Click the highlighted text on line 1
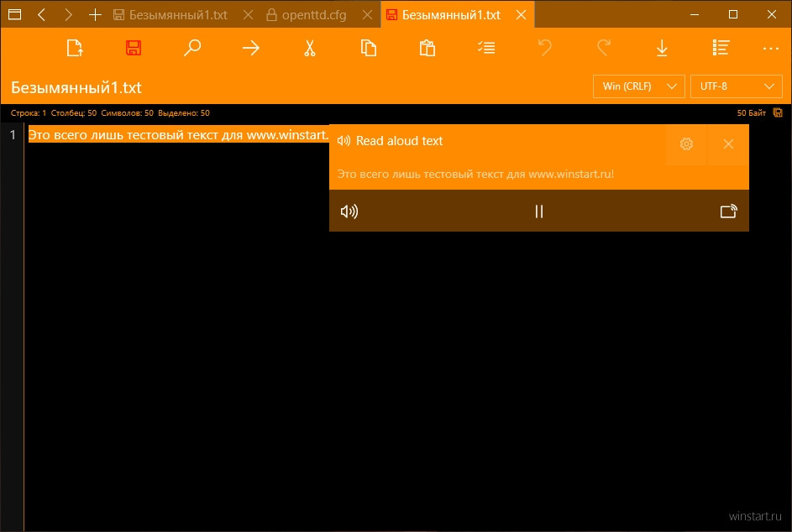Screen dimensions: 792x532 point(179,135)
